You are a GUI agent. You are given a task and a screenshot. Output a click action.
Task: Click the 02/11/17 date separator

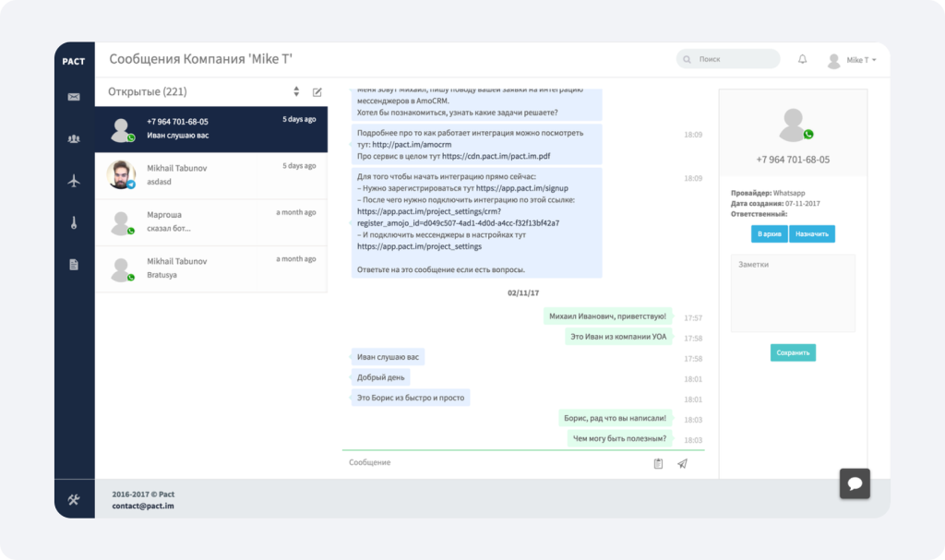523,293
